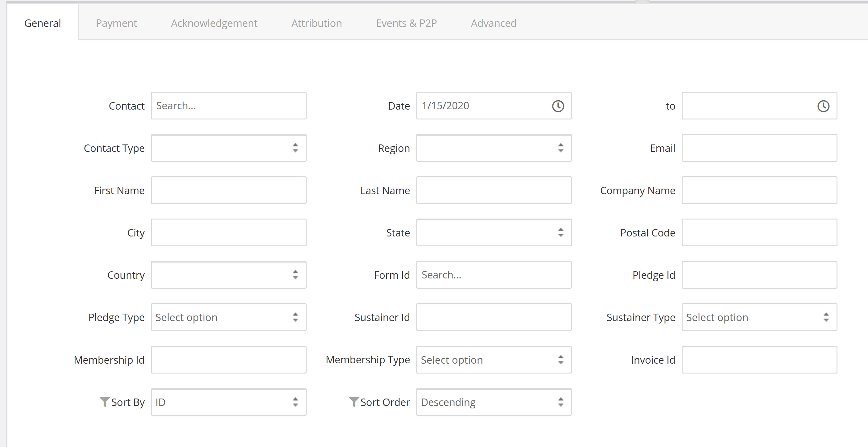Click into the First Name field
The width and height of the screenshot is (868, 447).
229,190
